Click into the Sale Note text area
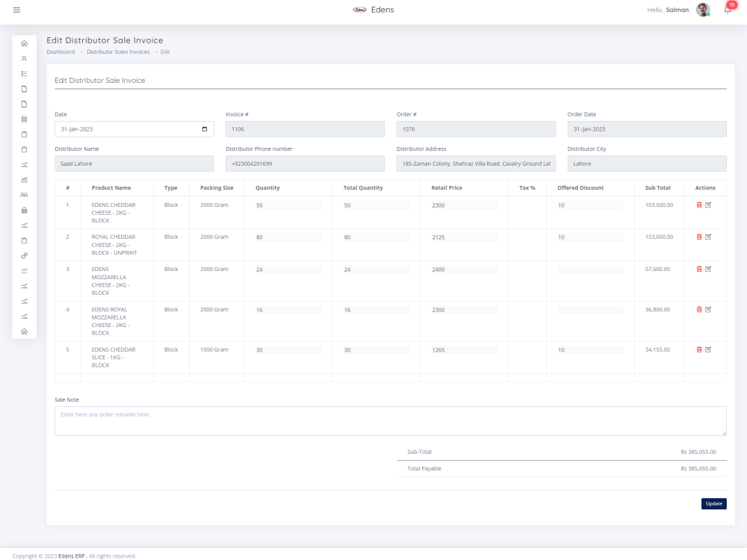 click(x=390, y=421)
